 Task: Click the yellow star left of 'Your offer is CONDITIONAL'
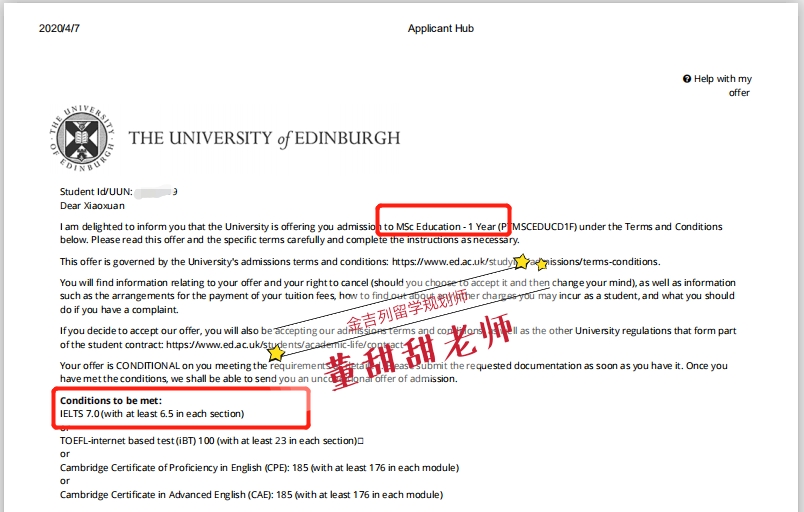(x=276, y=353)
